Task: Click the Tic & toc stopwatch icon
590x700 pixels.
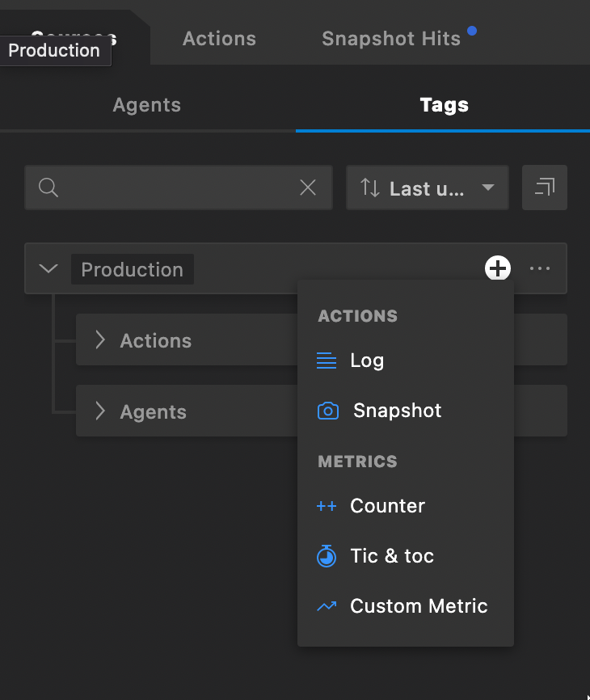Action: [327, 556]
